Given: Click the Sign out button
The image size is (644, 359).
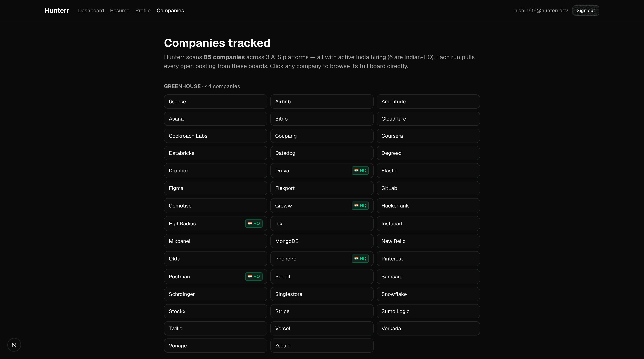Looking at the screenshot, I should (585, 10).
